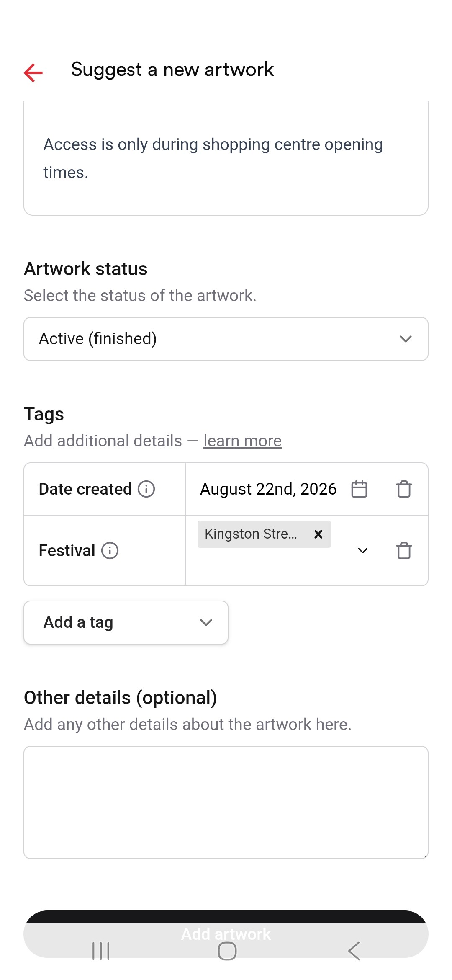The image size is (452, 980).
Task: Show info for Festival tag
Action: click(x=110, y=550)
